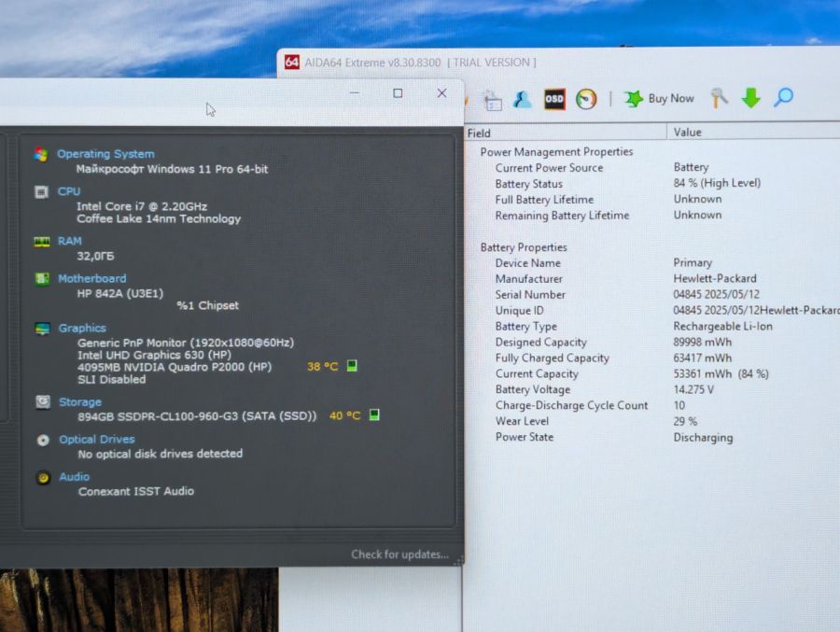Click the RAM module icon

tap(42, 242)
